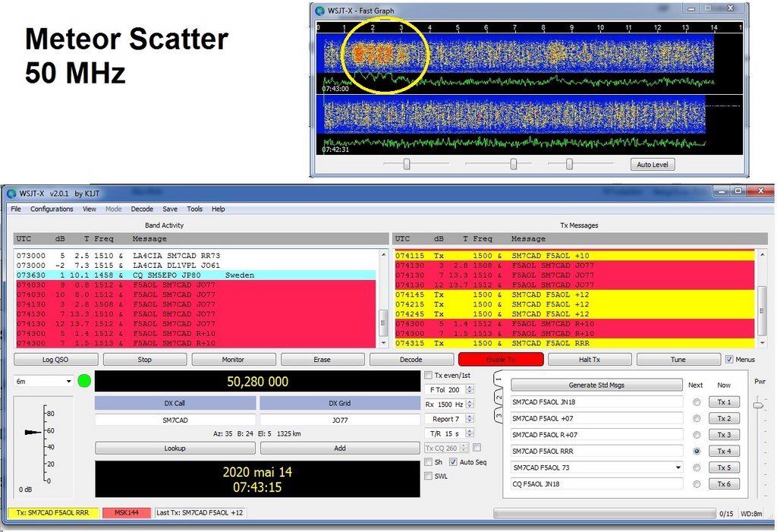Switch to message tab 2

(499, 397)
